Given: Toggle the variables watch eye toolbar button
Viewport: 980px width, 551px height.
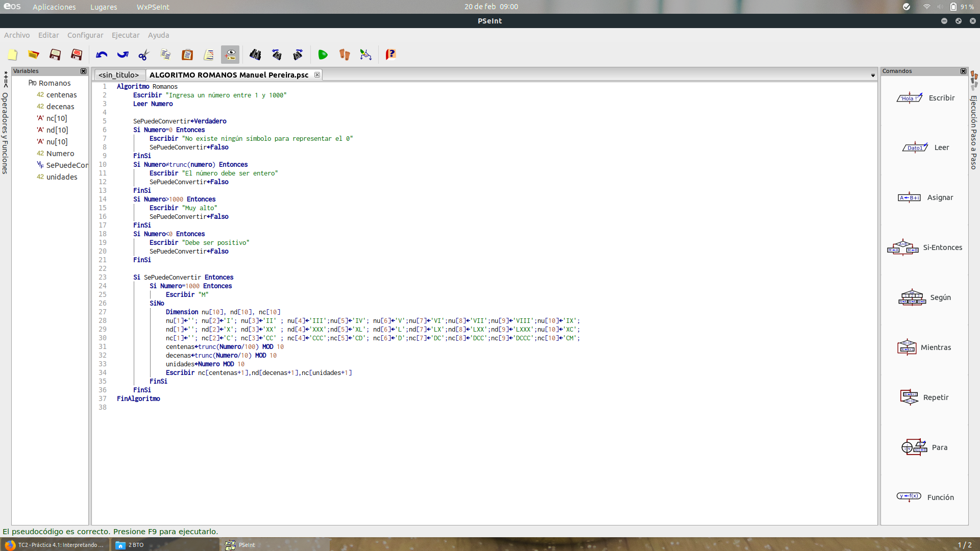Looking at the screenshot, I should (230, 55).
